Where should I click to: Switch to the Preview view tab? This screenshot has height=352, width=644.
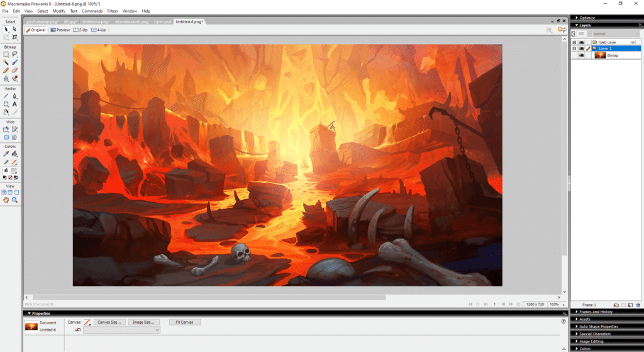pos(60,30)
